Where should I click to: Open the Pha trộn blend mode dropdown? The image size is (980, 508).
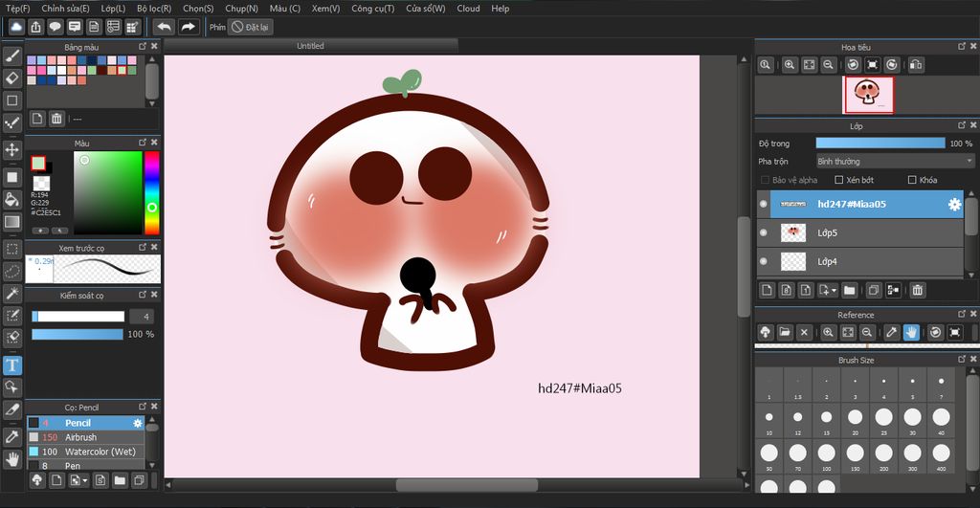(895, 162)
